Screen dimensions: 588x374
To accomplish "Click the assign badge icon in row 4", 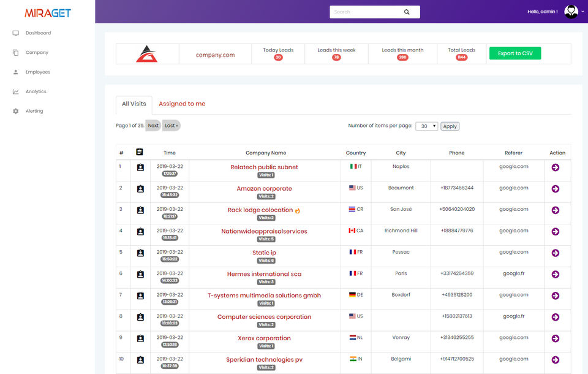I will [x=140, y=232].
